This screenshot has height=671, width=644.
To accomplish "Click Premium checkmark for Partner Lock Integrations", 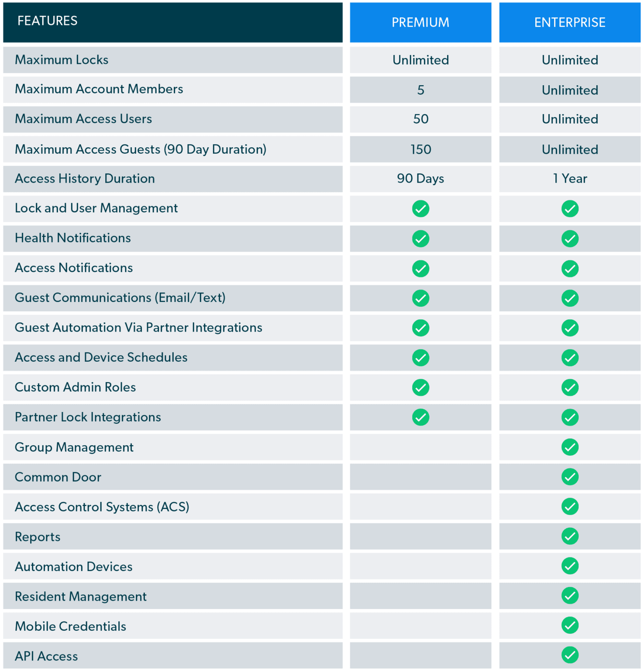I will pos(420,417).
